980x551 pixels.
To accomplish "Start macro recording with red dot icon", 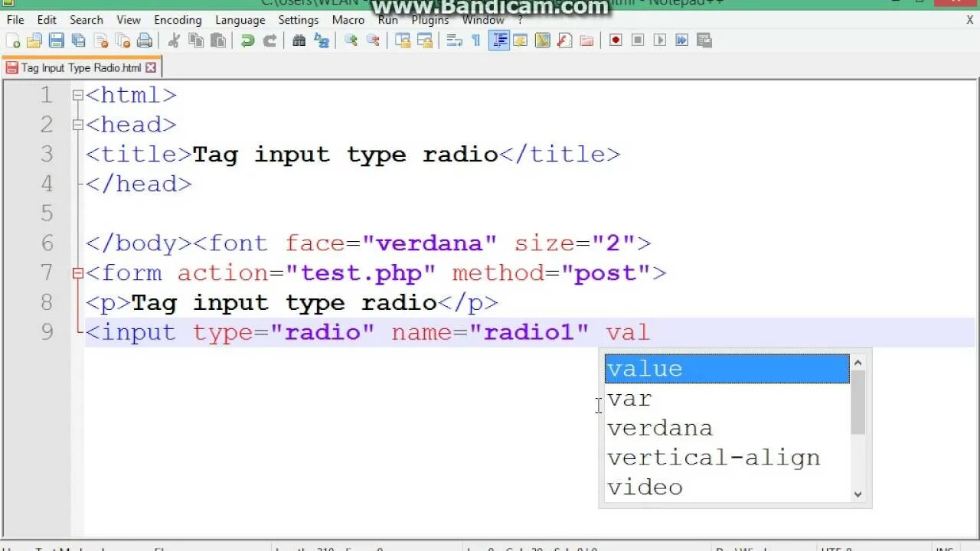I will tap(616, 41).
